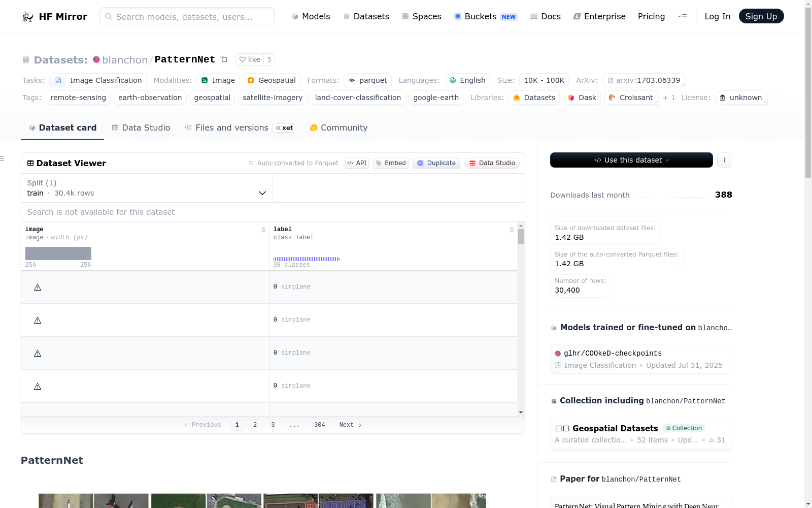The width and height of the screenshot is (812, 508).
Task: Open the Geospatial Datasets collection
Action: pyautogui.click(x=641, y=433)
